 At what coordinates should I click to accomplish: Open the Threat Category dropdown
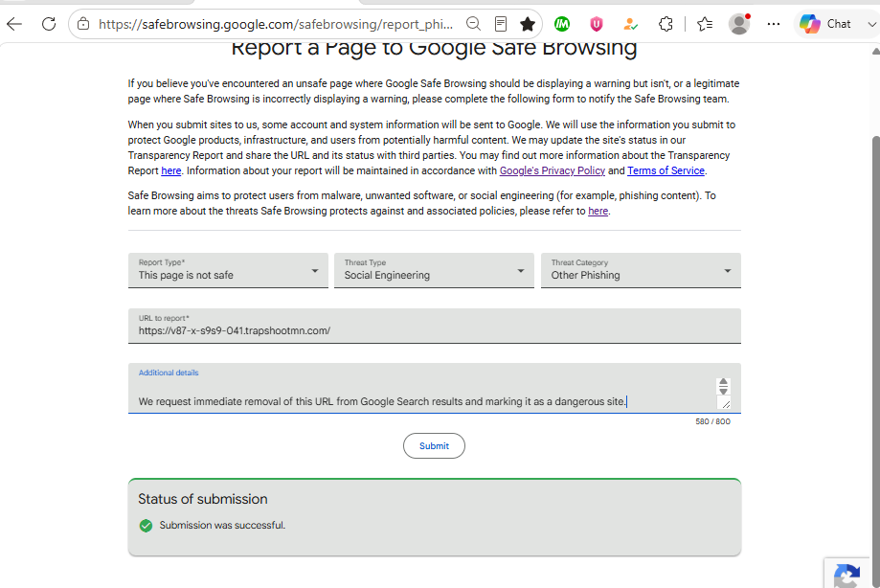[x=641, y=270]
